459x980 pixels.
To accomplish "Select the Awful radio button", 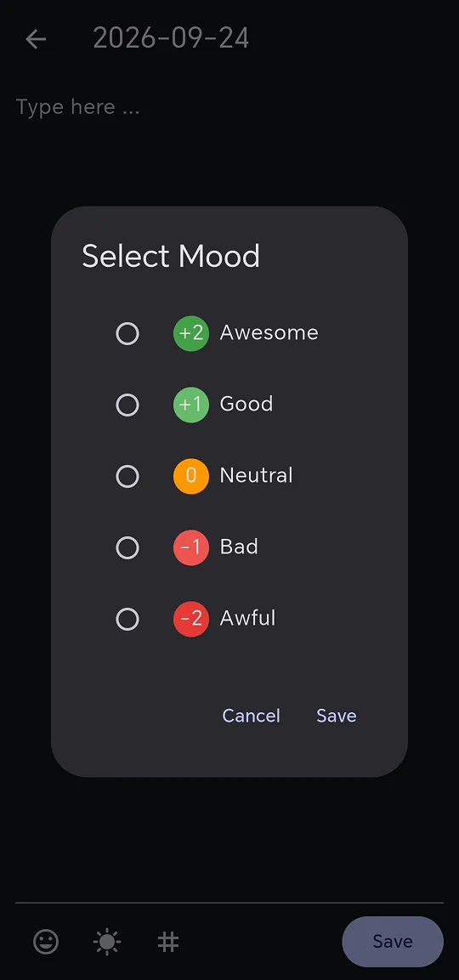I will [x=127, y=619].
